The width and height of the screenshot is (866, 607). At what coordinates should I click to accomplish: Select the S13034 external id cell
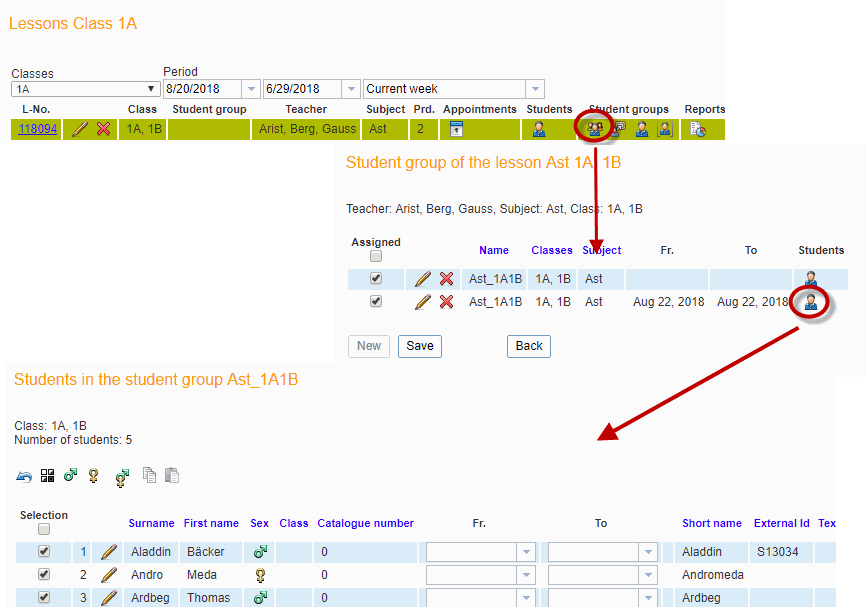pos(781,552)
